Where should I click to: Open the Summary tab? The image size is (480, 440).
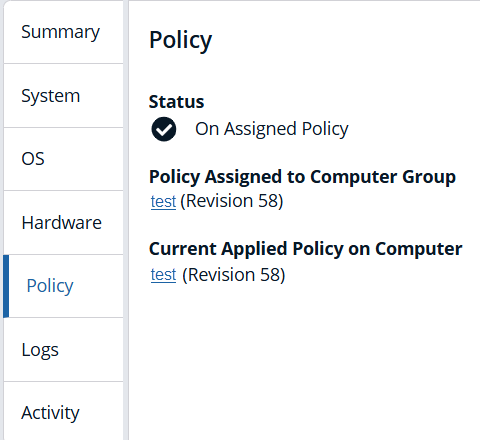pos(63,32)
